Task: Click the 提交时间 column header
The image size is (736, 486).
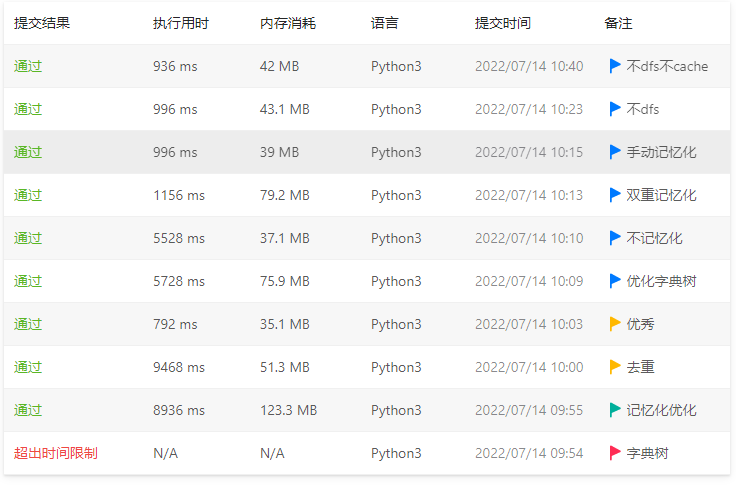Action: click(503, 23)
